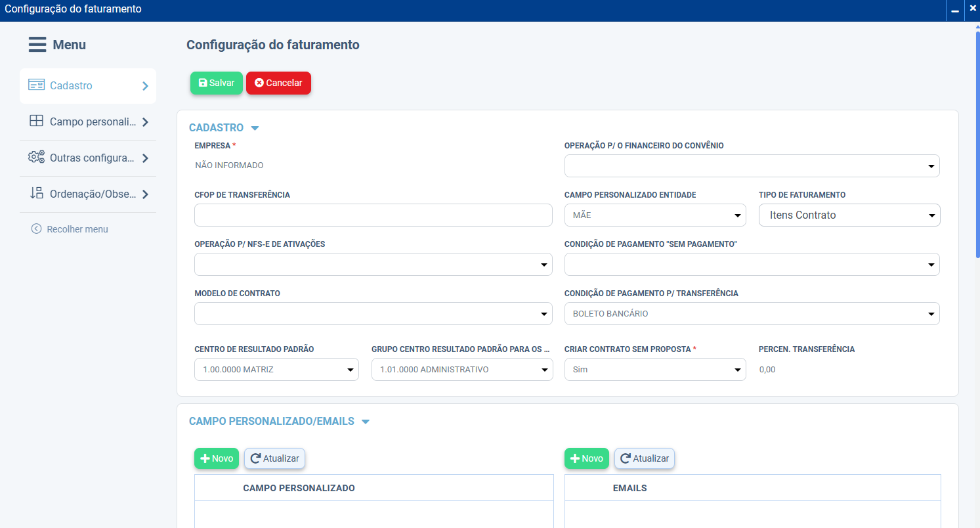Click the Recolher menu circle arrow icon
Image resolution: width=980 pixels, height=528 pixels.
36,229
